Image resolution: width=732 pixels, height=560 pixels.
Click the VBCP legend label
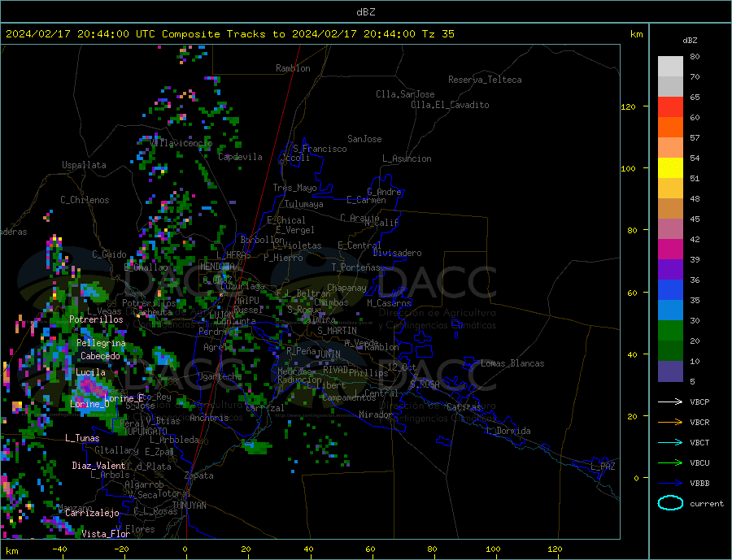point(699,402)
